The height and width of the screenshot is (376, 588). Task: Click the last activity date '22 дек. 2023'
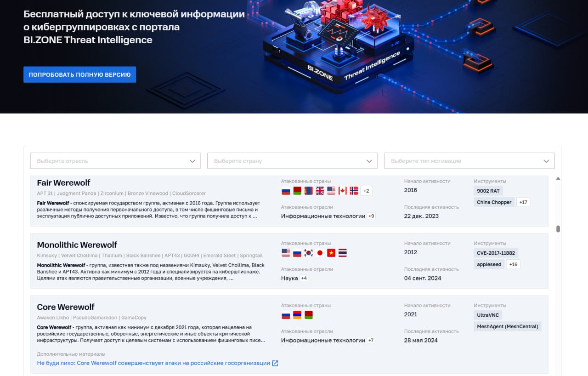[x=421, y=216]
